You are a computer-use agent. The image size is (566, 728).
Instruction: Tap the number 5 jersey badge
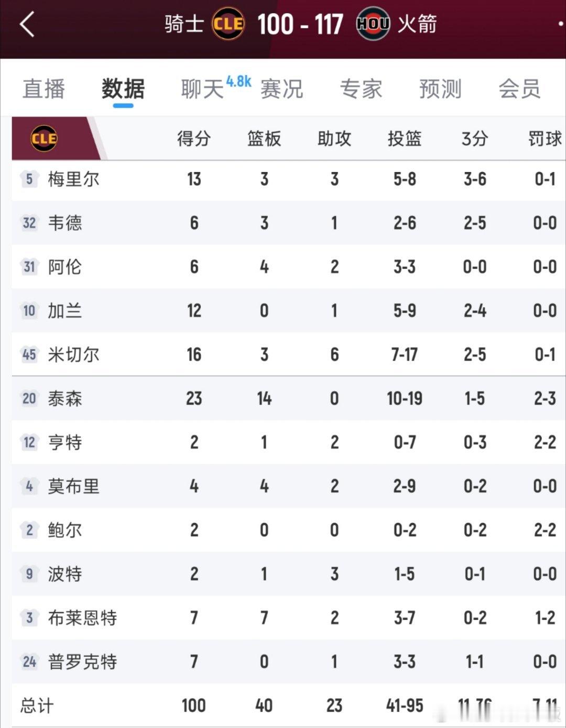click(29, 179)
